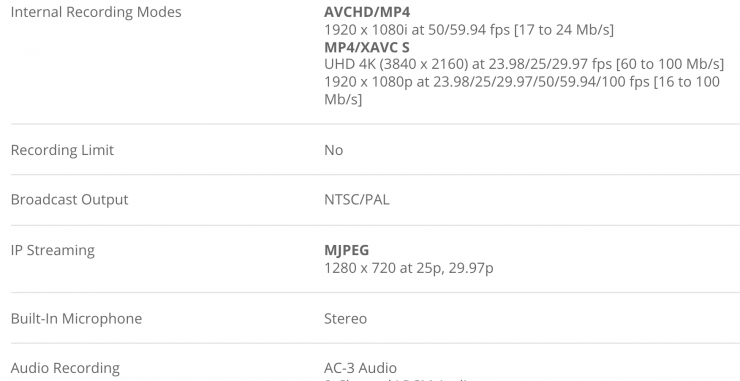Click the Broadcast Output label
The width and height of the screenshot is (740, 381).
[x=69, y=199]
